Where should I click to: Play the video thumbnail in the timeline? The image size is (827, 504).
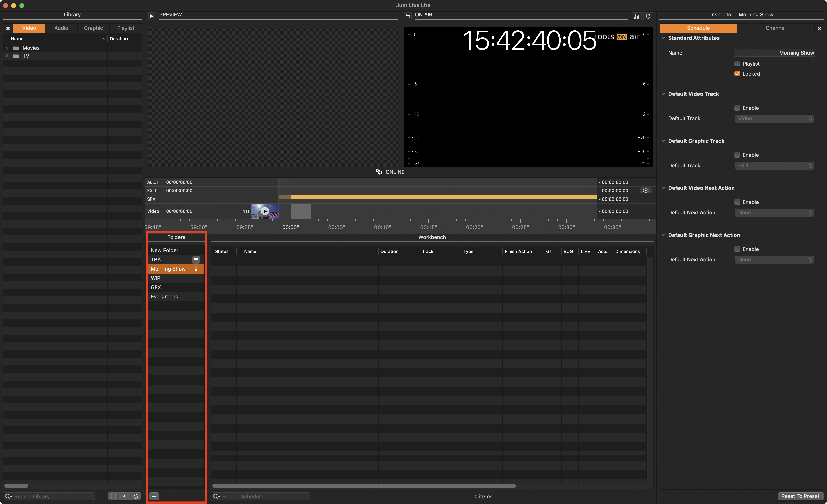(x=265, y=211)
